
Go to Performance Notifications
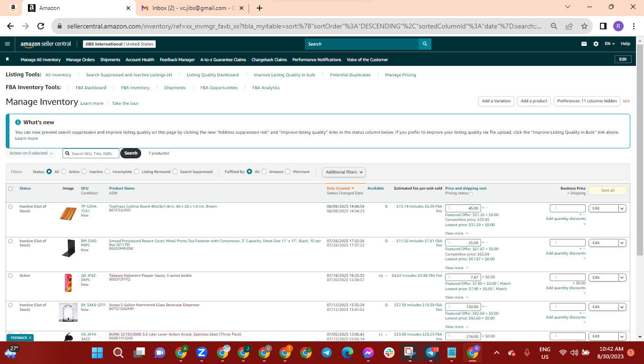point(317,60)
